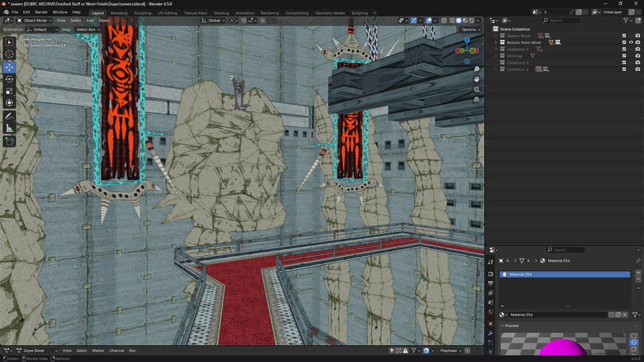Click the Blender logo menu icon

tap(6, 12)
